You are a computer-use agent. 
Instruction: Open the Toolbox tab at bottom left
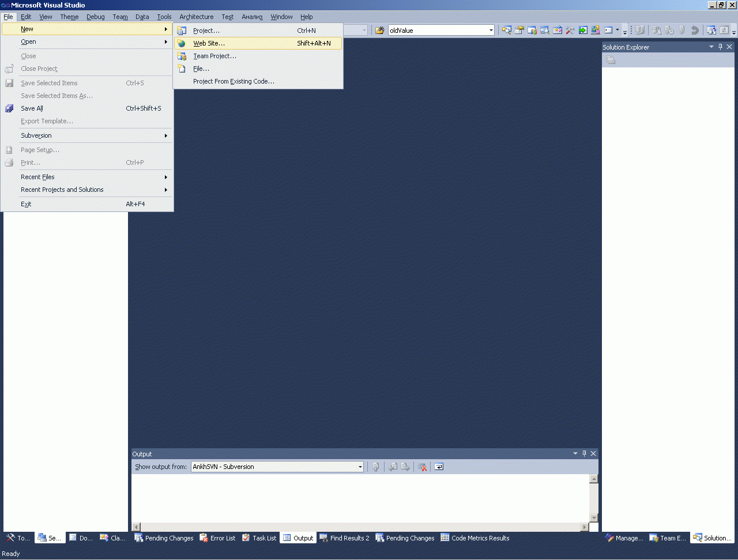pos(18,538)
